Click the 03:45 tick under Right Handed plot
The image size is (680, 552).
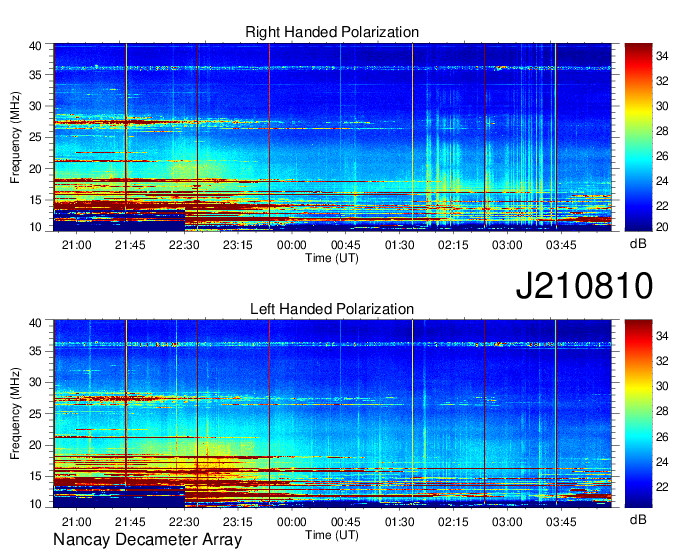[x=561, y=245]
